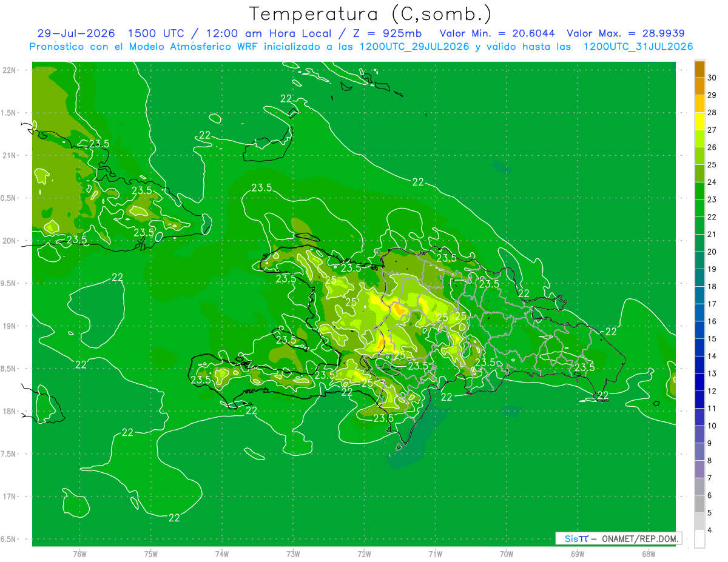Click the '75W' longitude axis label
Viewport: 728px width, 562px height.
150,554
